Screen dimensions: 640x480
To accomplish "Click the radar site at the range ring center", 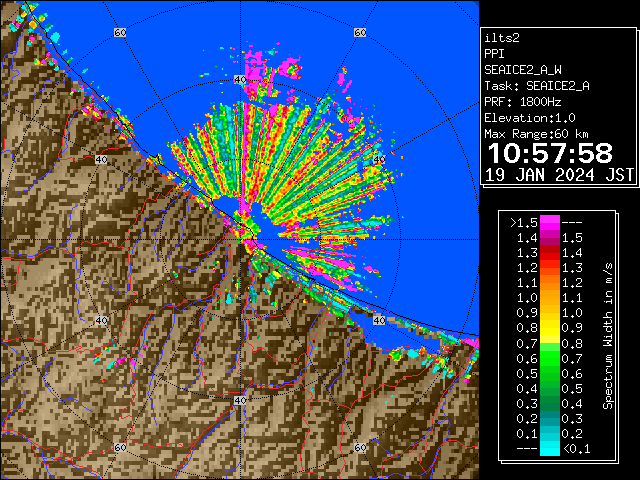I will 240,240.
